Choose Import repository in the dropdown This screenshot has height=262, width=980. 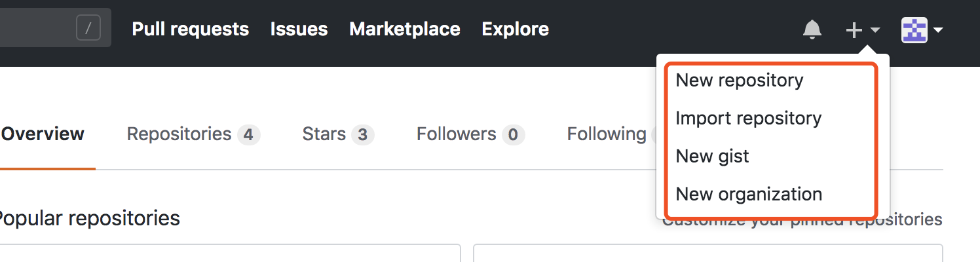point(748,118)
